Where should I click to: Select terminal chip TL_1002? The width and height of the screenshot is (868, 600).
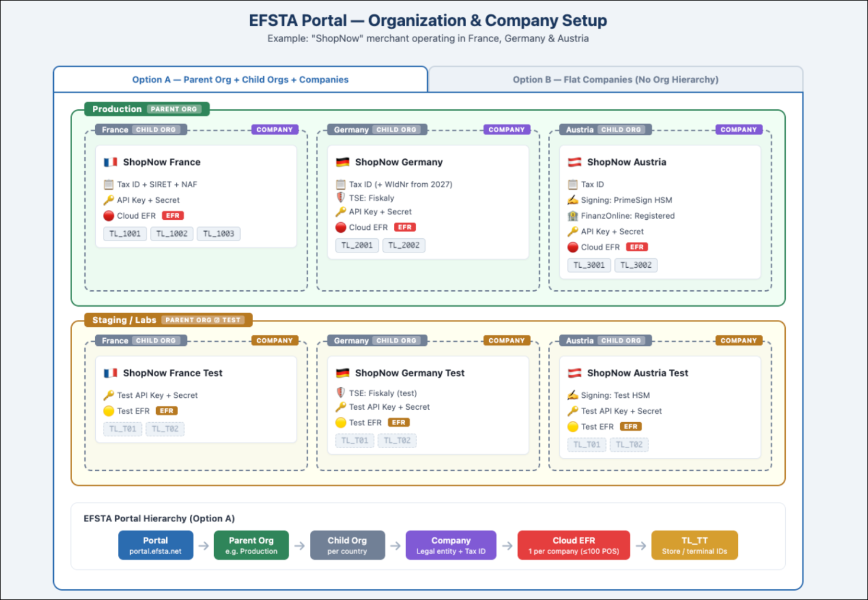(171, 233)
